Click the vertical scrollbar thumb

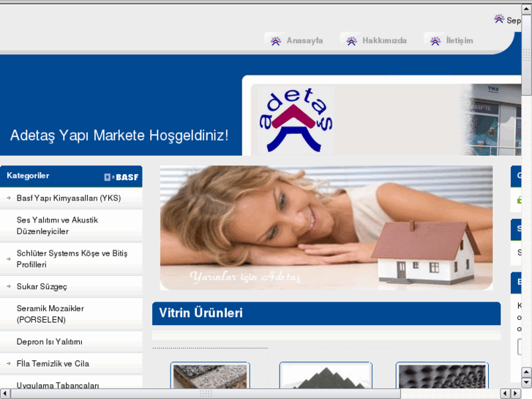point(527,54)
